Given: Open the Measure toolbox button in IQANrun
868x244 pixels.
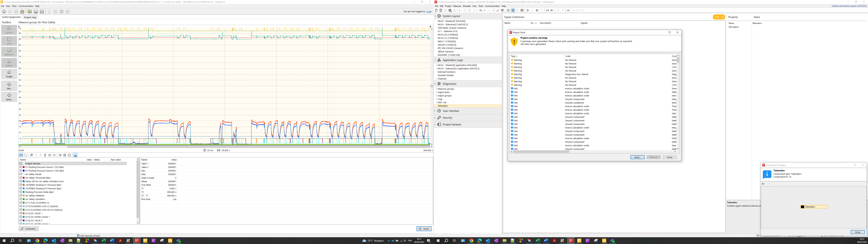Looking at the screenshot, I should 9,52.
